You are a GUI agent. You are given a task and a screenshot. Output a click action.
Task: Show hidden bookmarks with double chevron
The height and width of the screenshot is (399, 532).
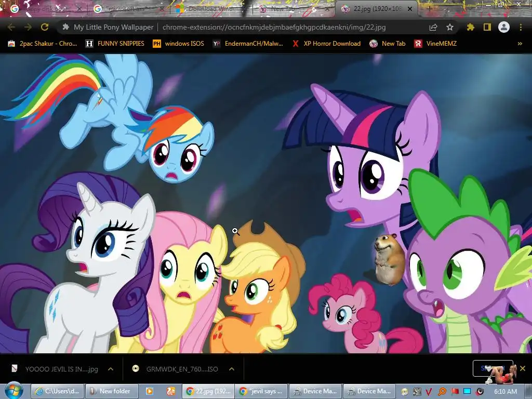[520, 44]
